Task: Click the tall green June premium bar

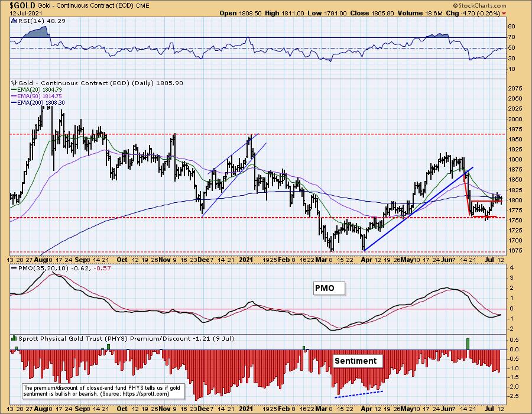Action: (x=468, y=344)
